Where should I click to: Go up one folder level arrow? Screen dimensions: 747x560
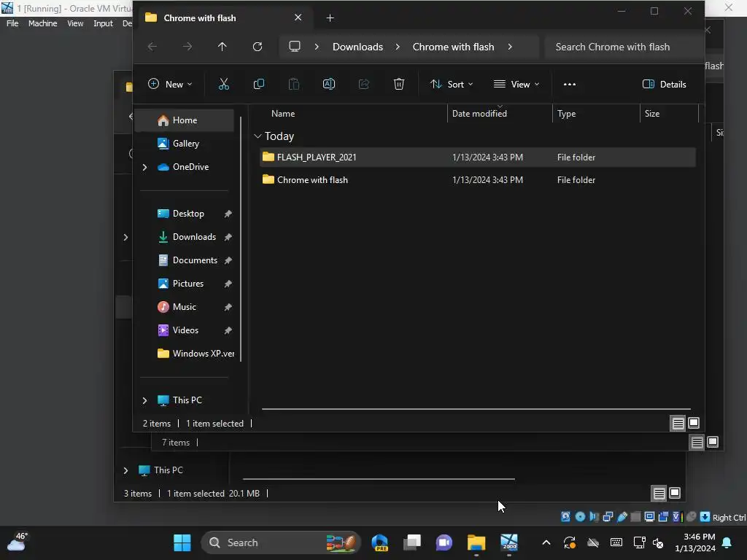point(222,46)
